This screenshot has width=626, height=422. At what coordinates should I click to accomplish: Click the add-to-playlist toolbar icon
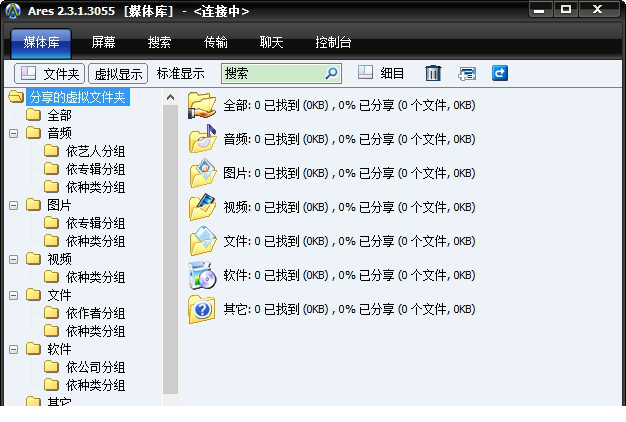tap(467, 73)
